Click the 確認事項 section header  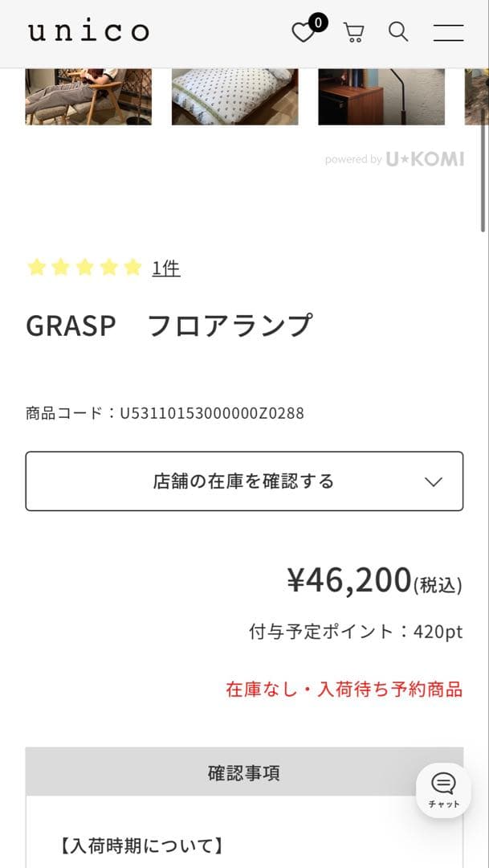244,772
